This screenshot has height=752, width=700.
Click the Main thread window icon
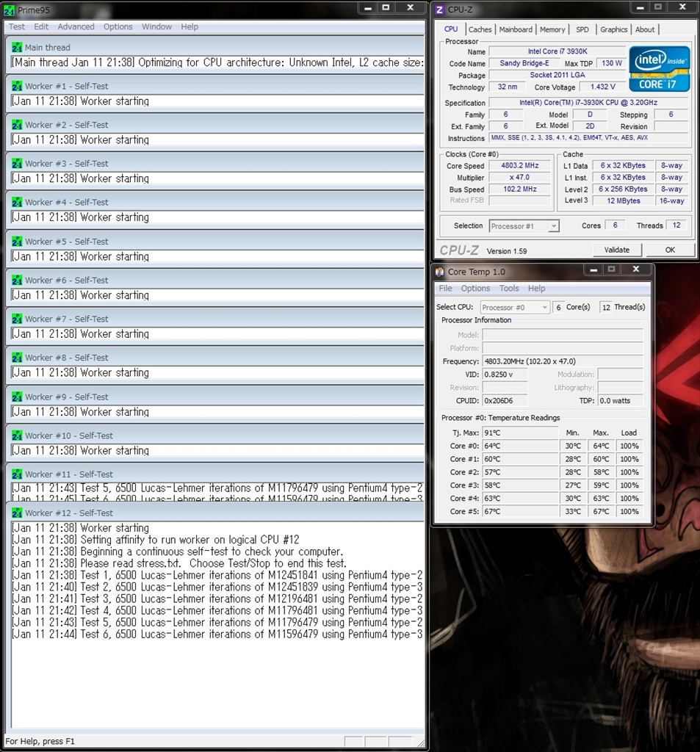click(x=17, y=47)
